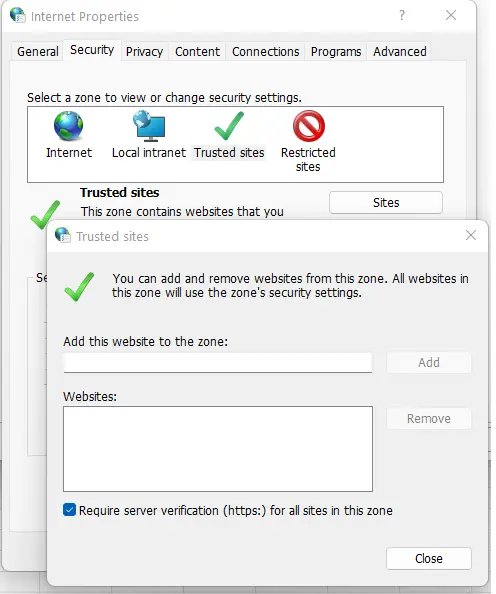496x594 pixels.
Task: Click the large green checkmark in Trusted sites dialog
Action: coord(79,287)
